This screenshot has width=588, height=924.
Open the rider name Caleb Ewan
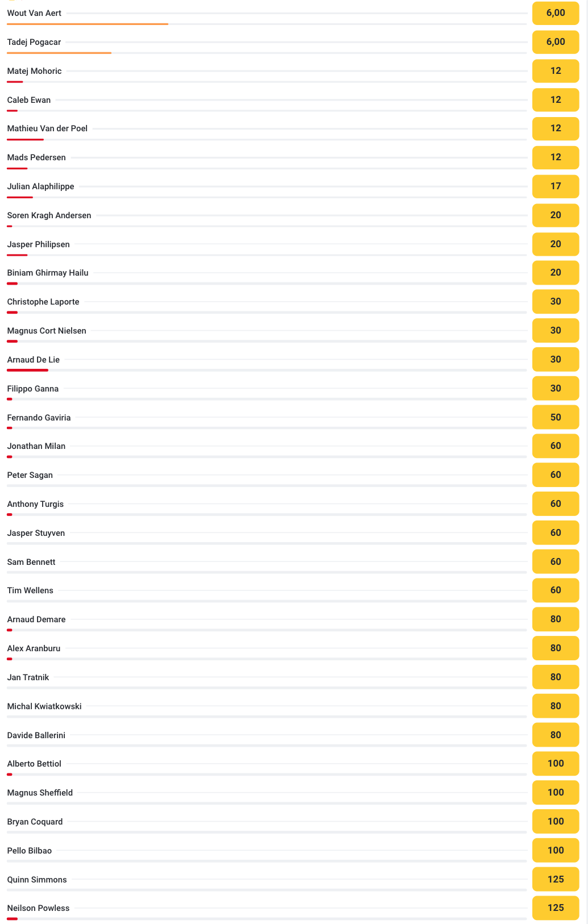(x=29, y=100)
